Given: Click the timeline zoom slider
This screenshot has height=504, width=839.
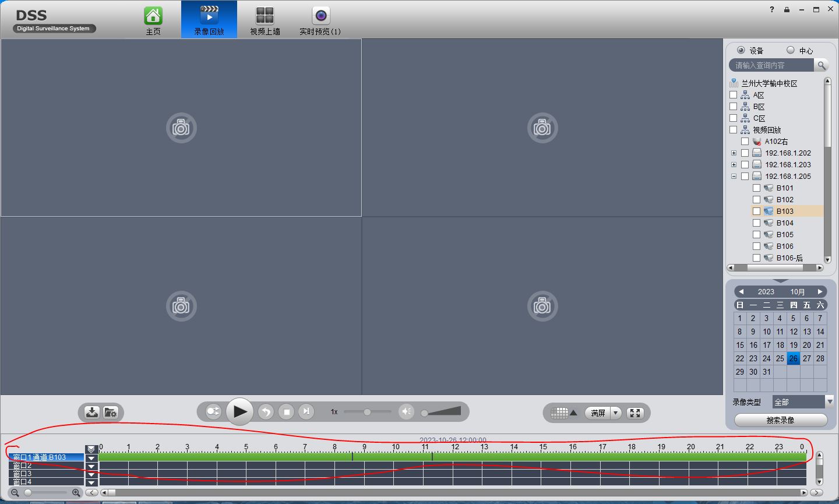Looking at the screenshot, I should click(x=45, y=493).
